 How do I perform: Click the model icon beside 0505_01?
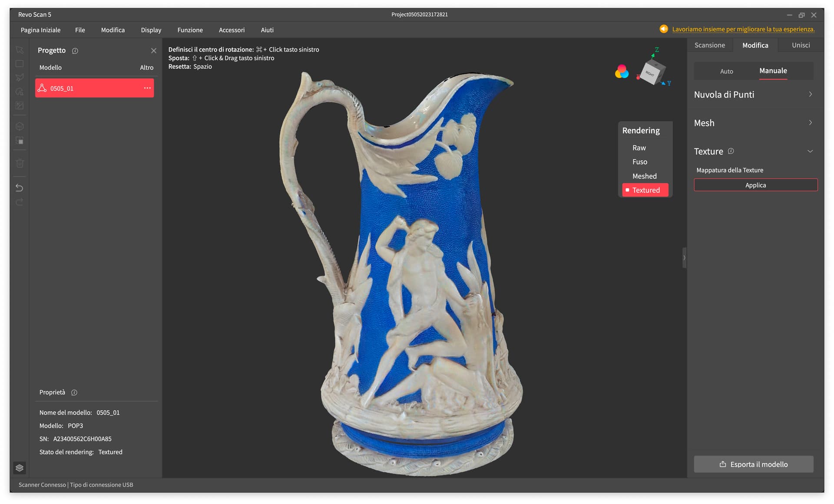pyautogui.click(x=42, y=88)
